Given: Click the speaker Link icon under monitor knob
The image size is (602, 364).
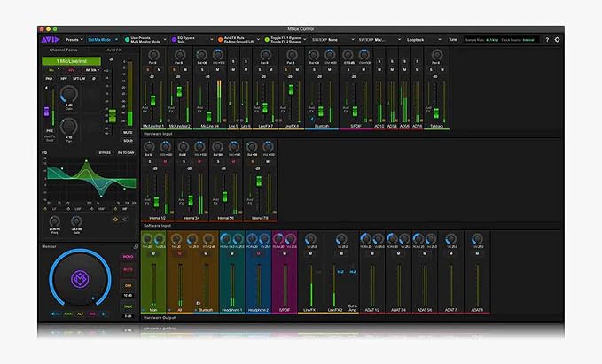Looking at the screenshot, I should [56, 314].
